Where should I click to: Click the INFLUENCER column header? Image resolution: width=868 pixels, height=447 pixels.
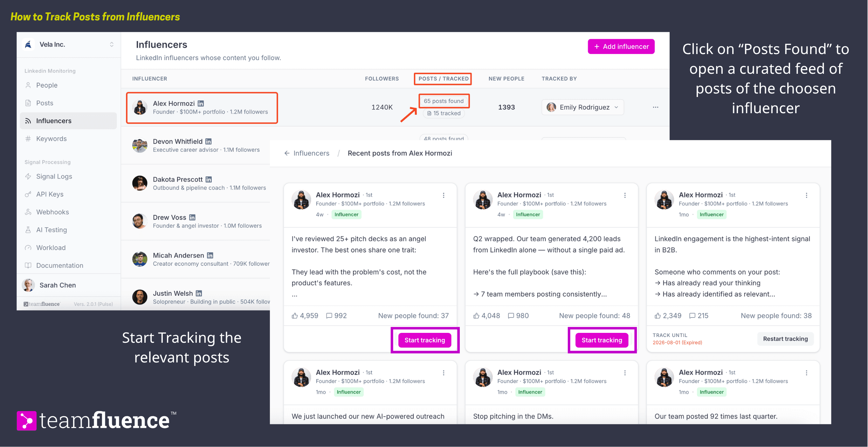[150, 79]
